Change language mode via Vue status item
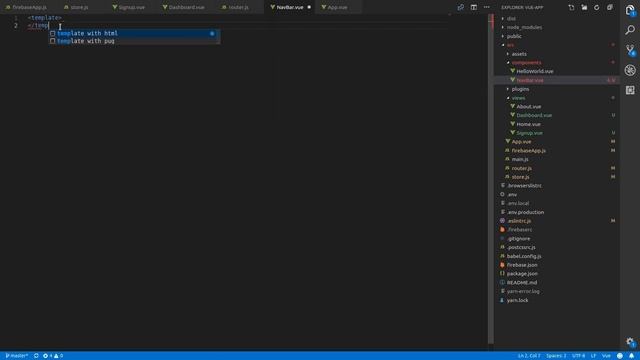 tap(606, 356)
